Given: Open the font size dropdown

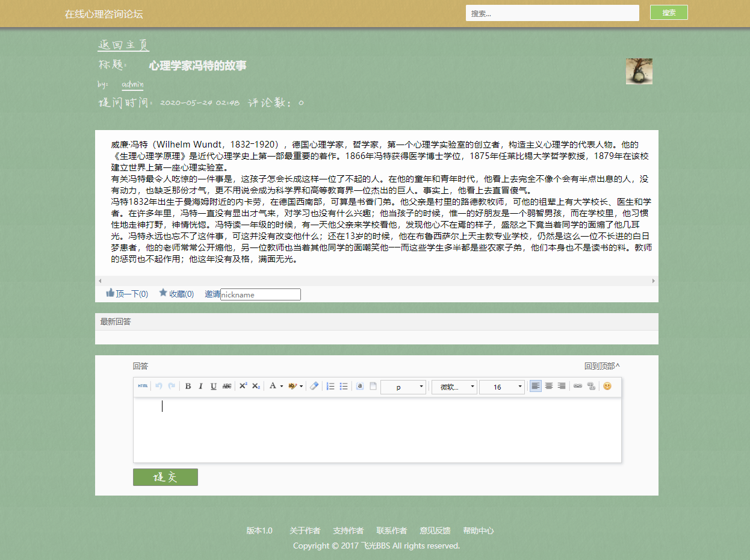Looking at the screenshot, I should (502, 387).
